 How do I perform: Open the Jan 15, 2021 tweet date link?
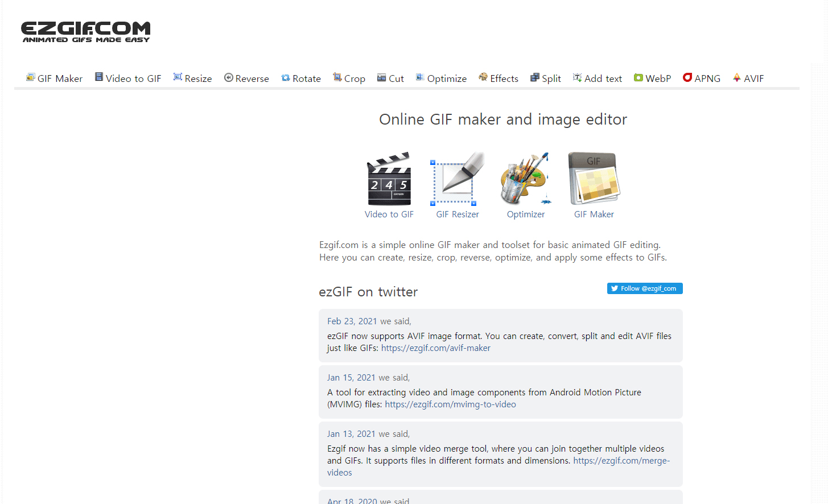[x=351, y=378]
